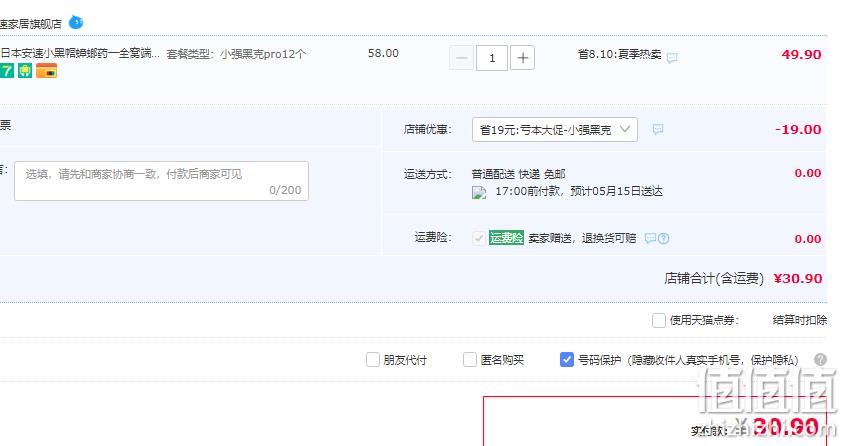The image size is (846, 446).
Task: Click the green shield service badge
Action: coord(25,71)
